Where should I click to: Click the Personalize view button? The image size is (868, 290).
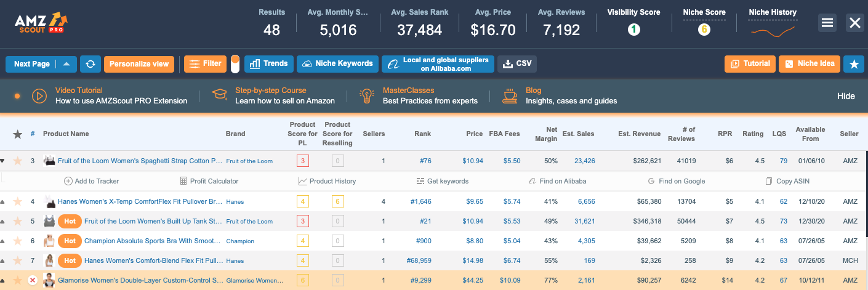[x=139, y=64]
